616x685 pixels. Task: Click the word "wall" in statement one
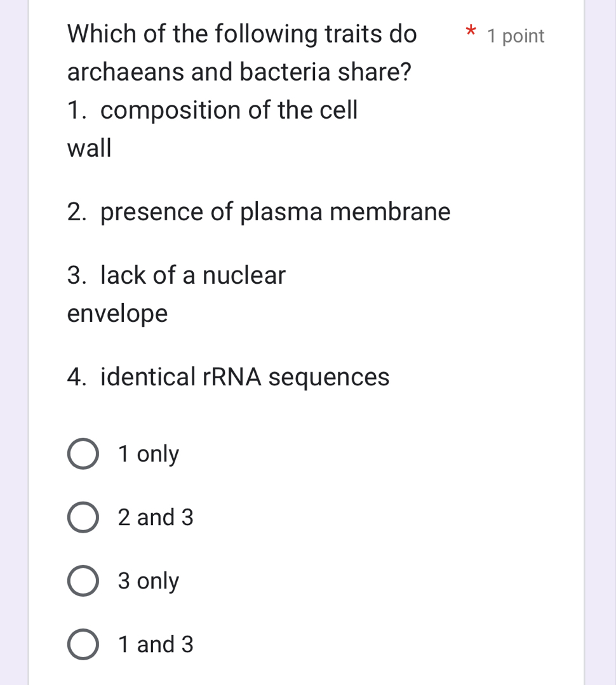(89, 149)
